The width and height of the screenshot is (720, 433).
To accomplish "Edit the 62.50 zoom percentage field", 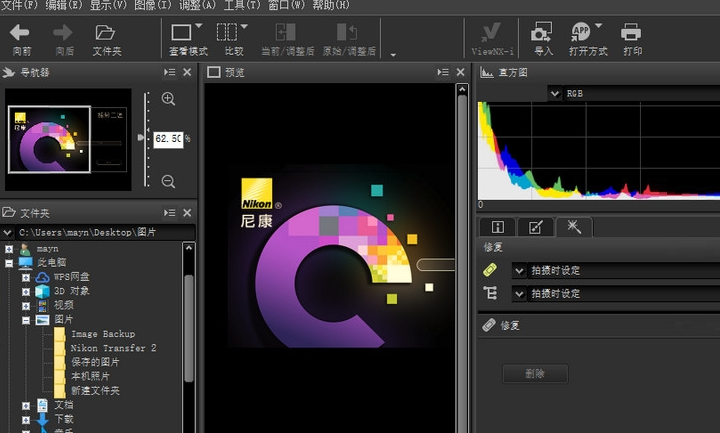I will (169, 139).
